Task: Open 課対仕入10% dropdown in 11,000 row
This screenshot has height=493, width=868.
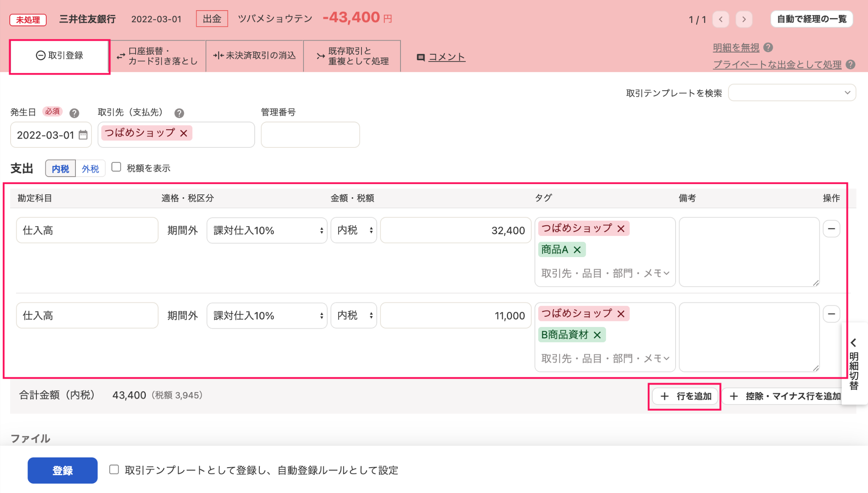Action: coord(267,316)
